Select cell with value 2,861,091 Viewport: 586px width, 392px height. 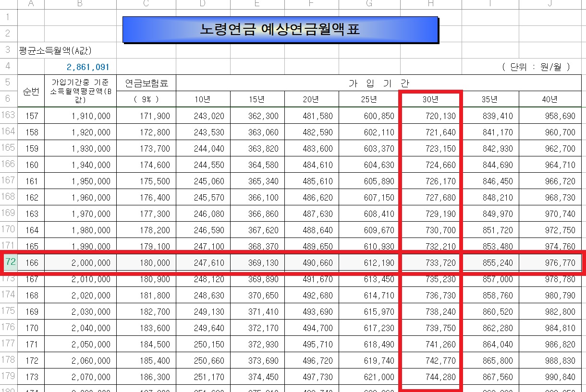80,67
